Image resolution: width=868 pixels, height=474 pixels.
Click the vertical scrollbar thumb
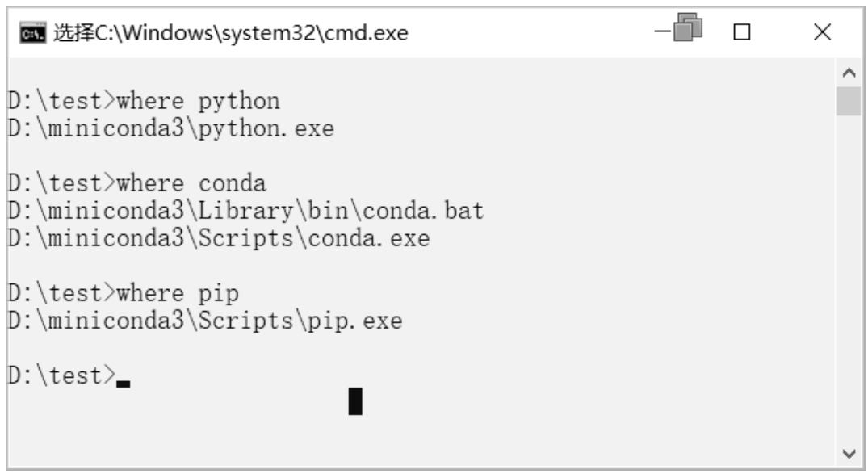[x=849, y=101]
